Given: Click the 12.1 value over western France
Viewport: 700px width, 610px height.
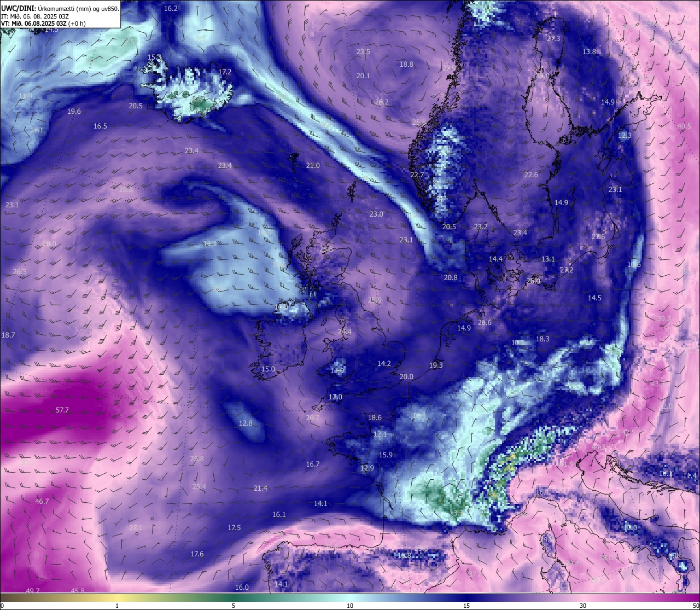Looking at the screenshot, I should [380, 434].
